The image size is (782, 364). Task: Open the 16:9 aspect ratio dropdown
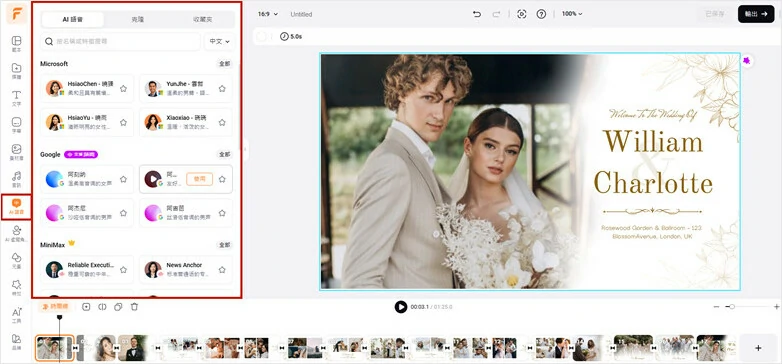coord(267,14)
